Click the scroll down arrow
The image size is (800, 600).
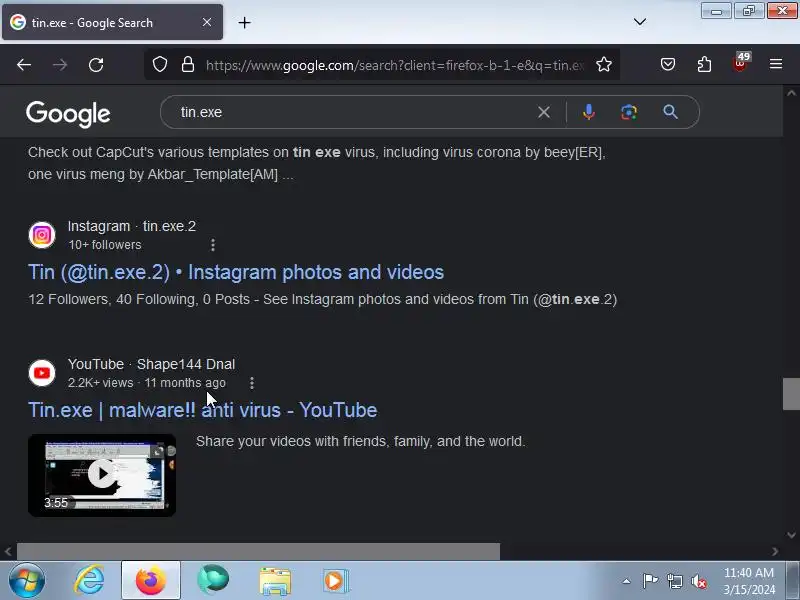coord(791,535)
